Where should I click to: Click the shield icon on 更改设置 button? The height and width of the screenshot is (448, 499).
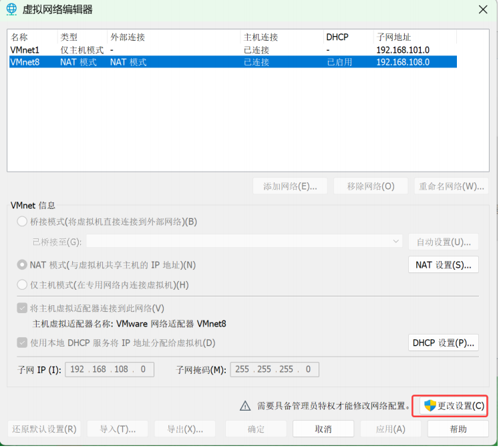[430, 406]
